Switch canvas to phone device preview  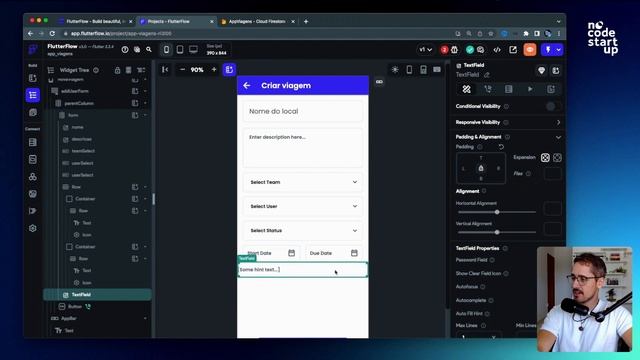[166, 49]
